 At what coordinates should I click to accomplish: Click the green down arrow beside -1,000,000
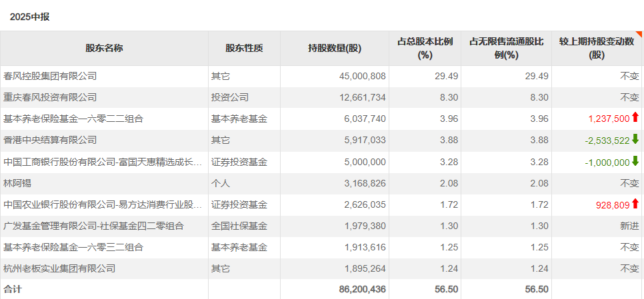click(635, 160)
